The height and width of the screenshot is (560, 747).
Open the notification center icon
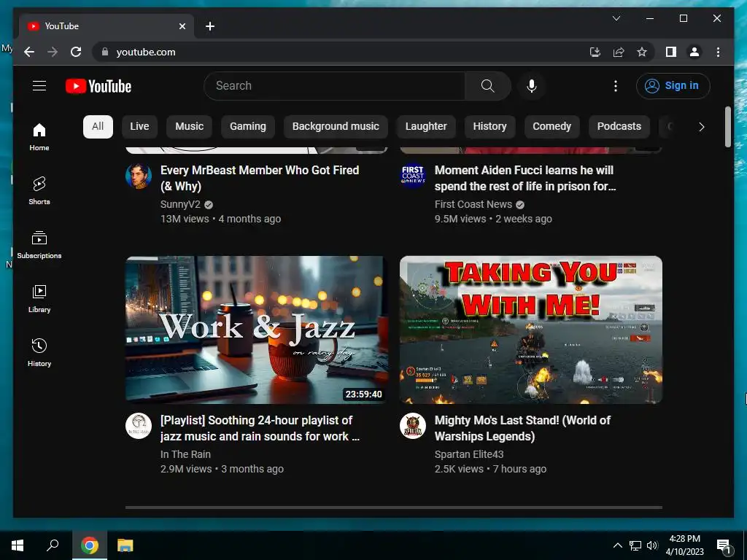pos(724,545)
